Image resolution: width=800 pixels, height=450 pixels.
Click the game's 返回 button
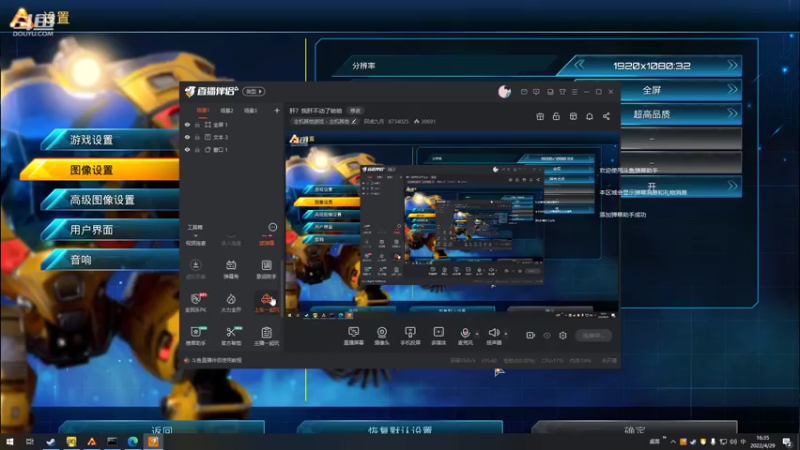[162, 429]
